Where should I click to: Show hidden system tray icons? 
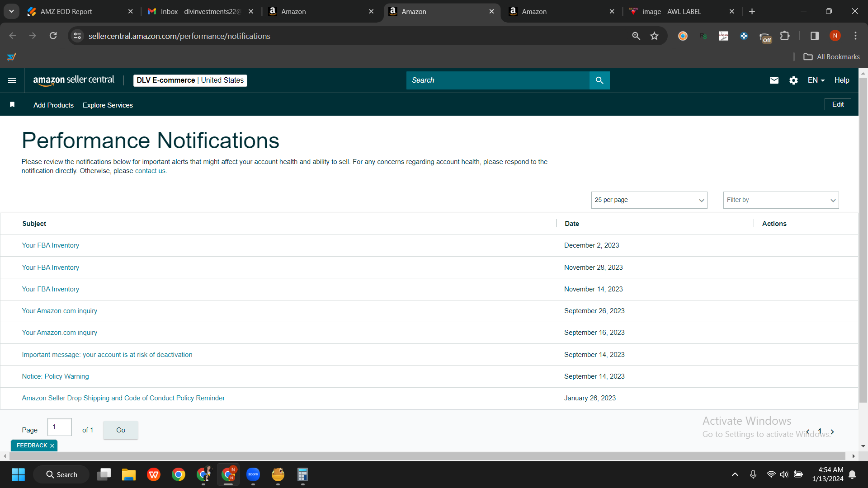pyautogui.click(x=735, y=474)
